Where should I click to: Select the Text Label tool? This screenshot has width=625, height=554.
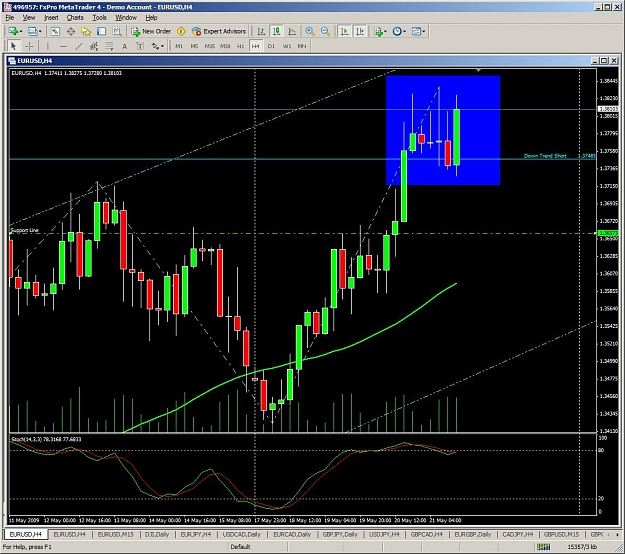140,46
